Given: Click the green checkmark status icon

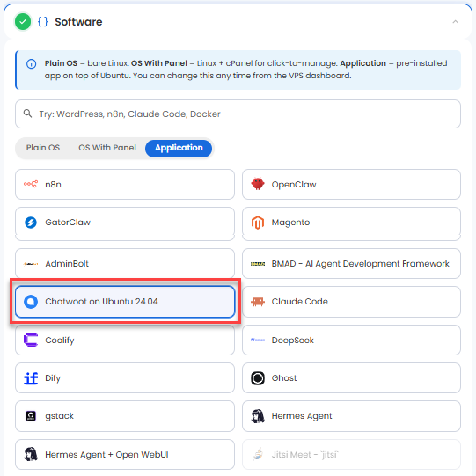Looking at the screenshot, I should 23,21.
